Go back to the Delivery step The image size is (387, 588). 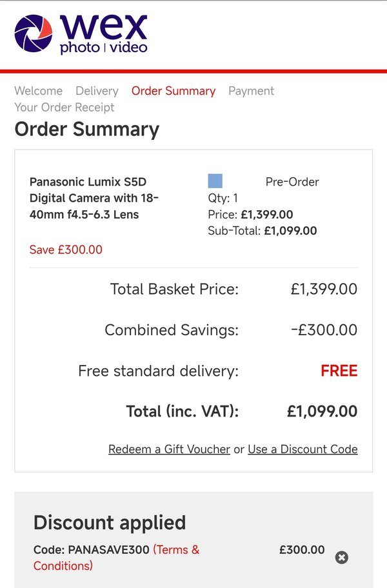coord(97,91)
